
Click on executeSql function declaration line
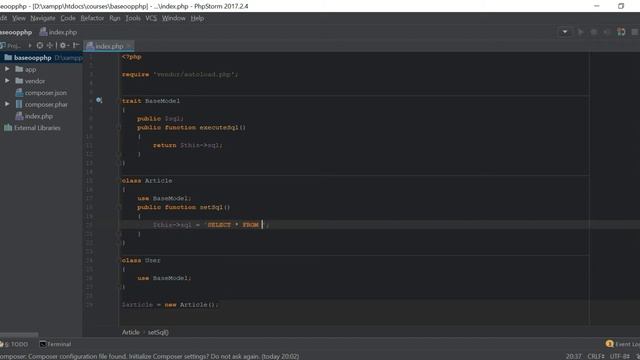coord(191,127)
